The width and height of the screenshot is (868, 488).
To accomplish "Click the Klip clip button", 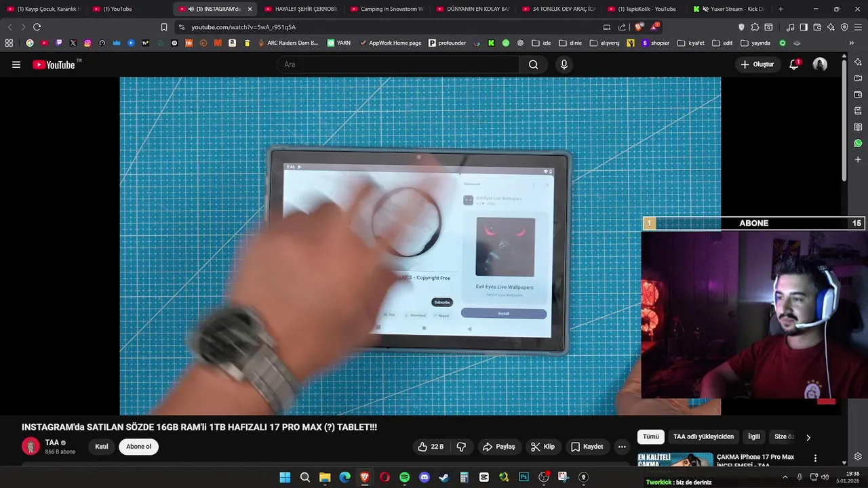I will [x=542, y=447].
